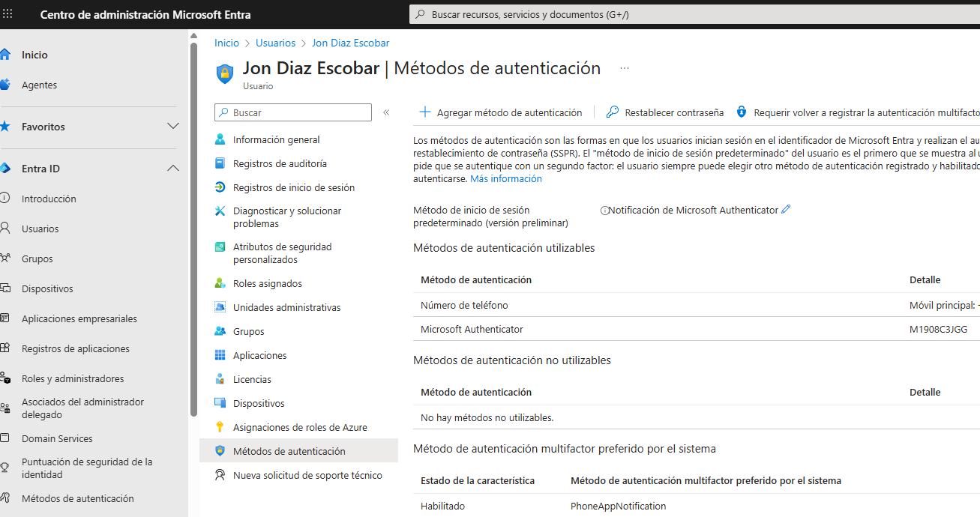Screen dimensions: 980x517
Task: Click the plus icon to add an authentication method
Action: [425, 112]
